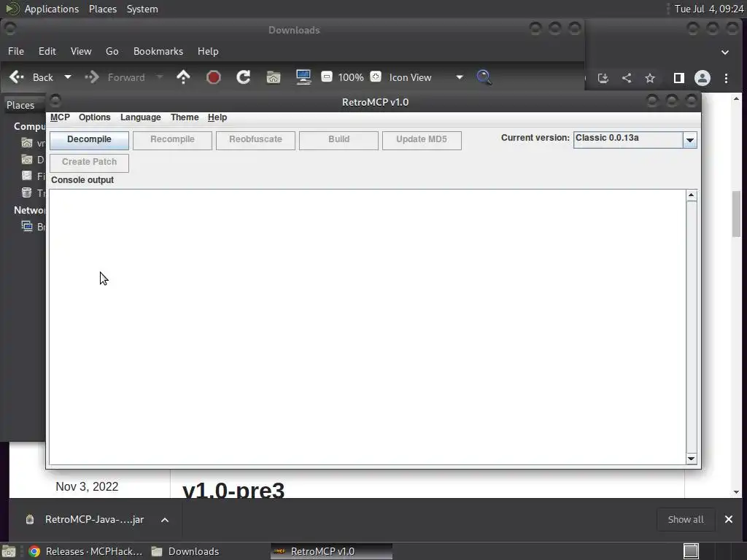Screen dimensions: 747x560
Task: Open the Places menu in top panel
Action: (103, 9)
